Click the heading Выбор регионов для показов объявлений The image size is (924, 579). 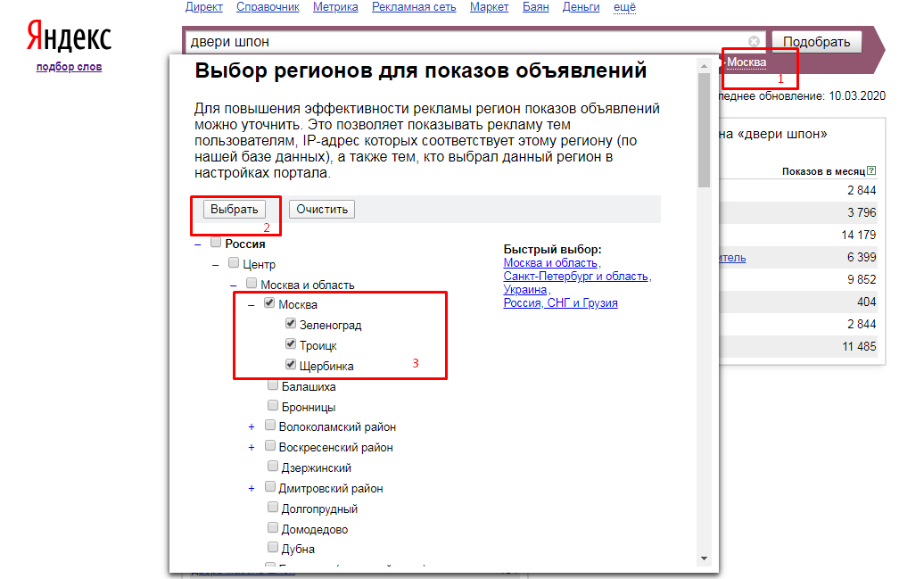[421, 70]
